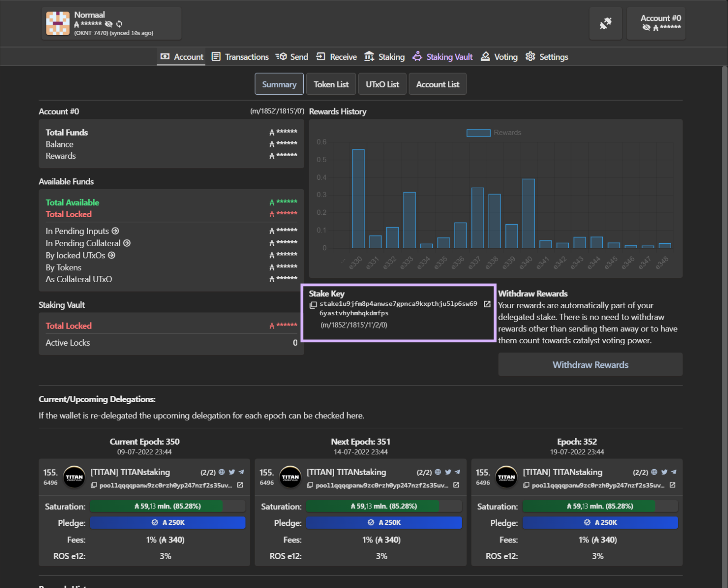Open the Settings tab
This screenshot has width=728, height=588.
pyautogui.click(x=547, y=57)
